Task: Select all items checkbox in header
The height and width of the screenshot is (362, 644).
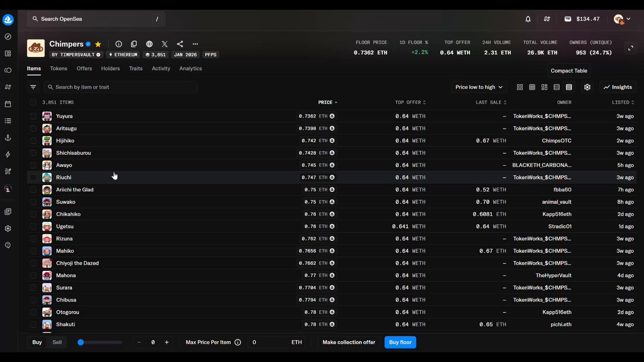Action: (x=33, y=102)
